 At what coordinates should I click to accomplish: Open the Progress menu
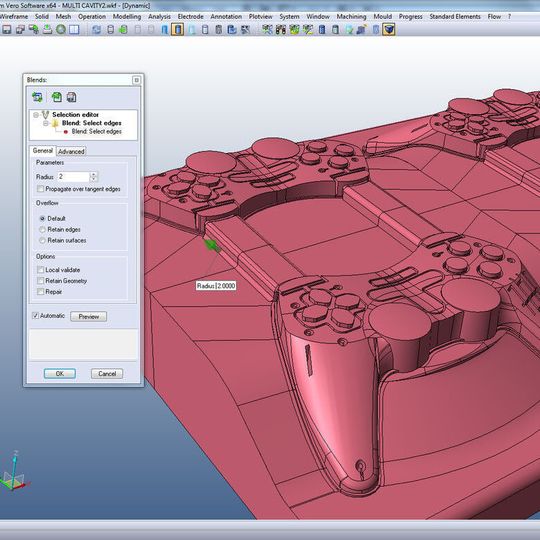[411, 16]
